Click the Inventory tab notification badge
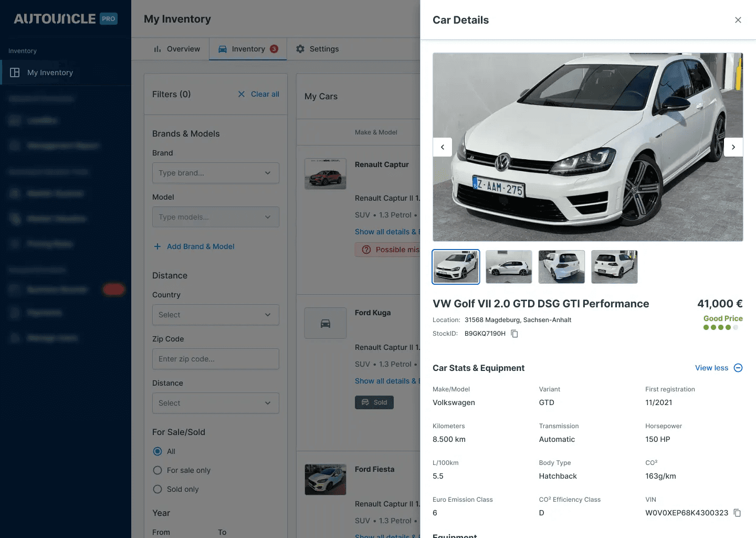This screenshot has width=756, height=538. [274, 49]
